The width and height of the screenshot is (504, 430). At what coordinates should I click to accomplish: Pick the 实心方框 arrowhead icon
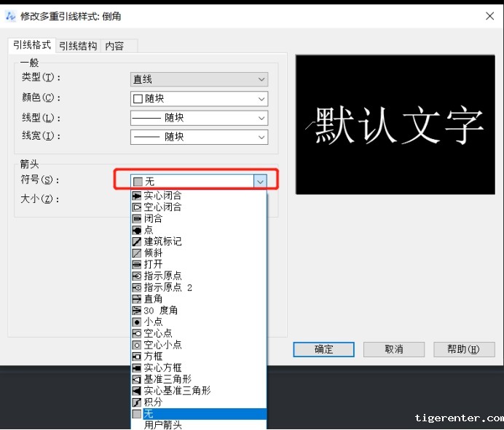click(x=137, y=368)
